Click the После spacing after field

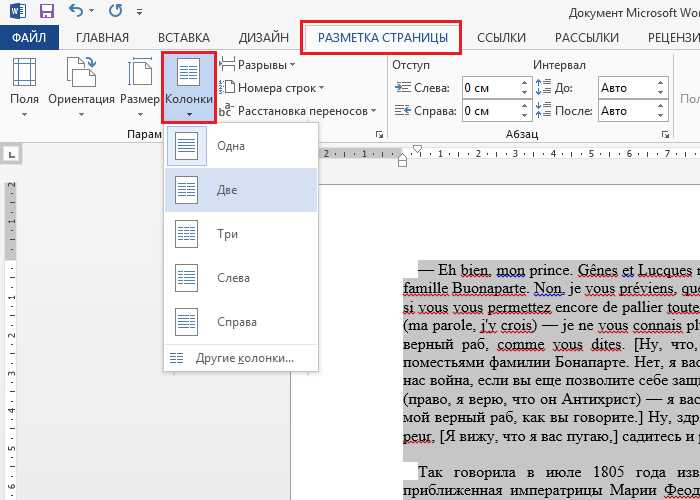pyautogui.click(x=626, y=111)
